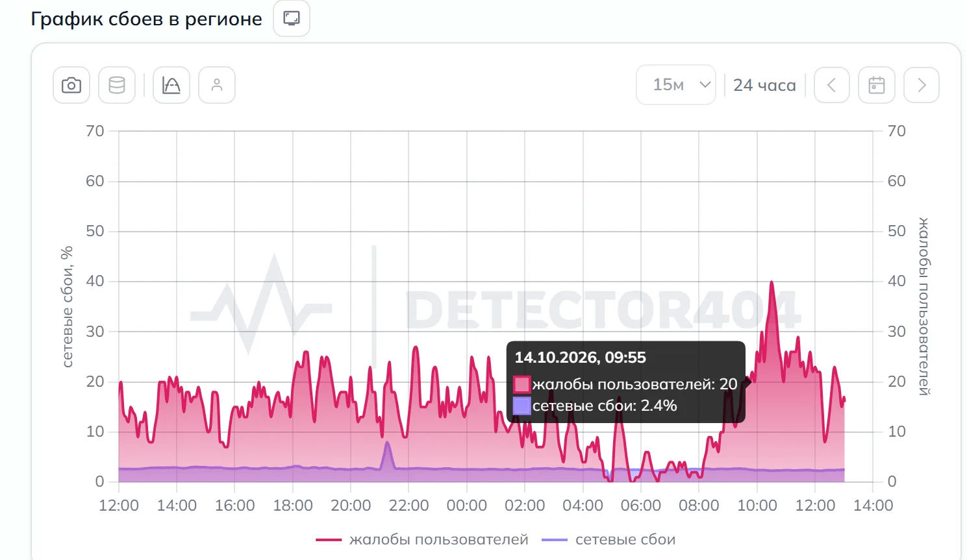
Task: Select the 24 часа range label
Action: coord(764,85)
